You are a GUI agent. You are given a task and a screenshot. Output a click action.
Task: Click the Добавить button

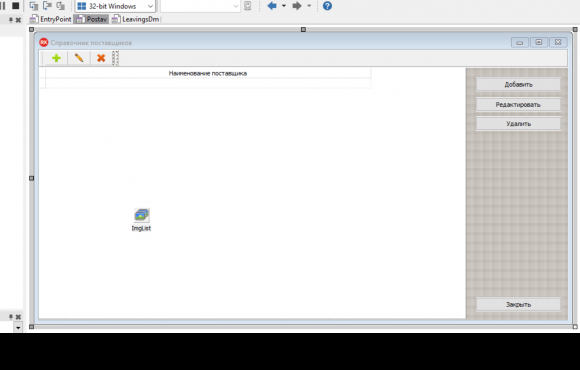pos(518,85)
